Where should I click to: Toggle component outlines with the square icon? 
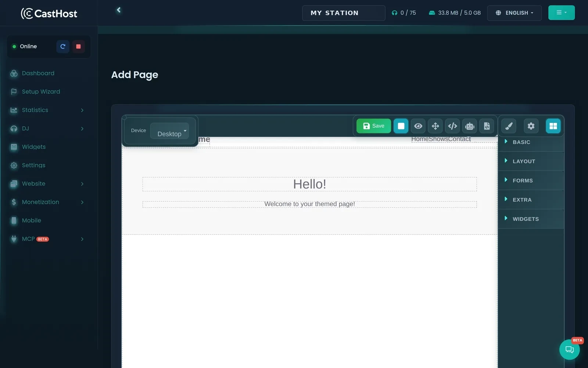pos(401,126)
